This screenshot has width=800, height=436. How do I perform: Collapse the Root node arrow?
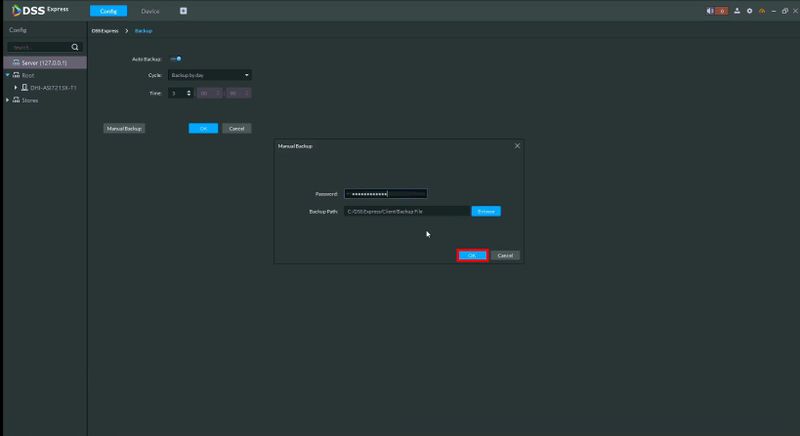tap(8, 75)
